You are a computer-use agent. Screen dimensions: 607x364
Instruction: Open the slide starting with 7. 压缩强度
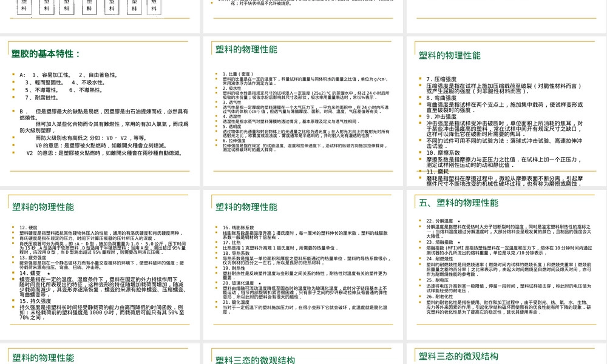click(x=506, y=111)
